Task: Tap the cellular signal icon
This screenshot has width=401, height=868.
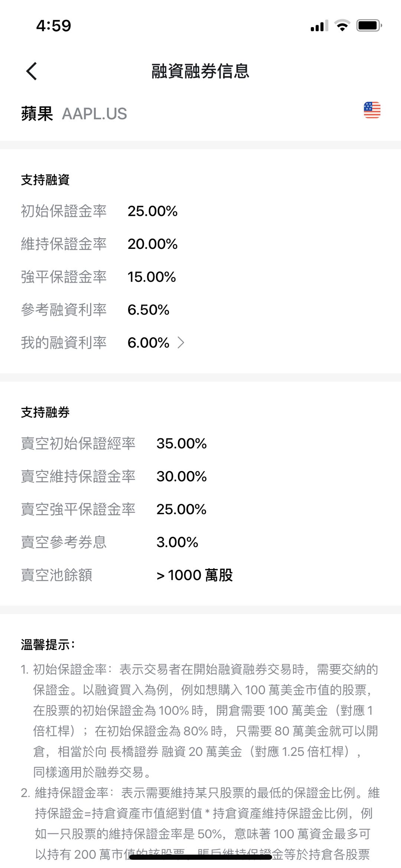Action: [319, 26]
